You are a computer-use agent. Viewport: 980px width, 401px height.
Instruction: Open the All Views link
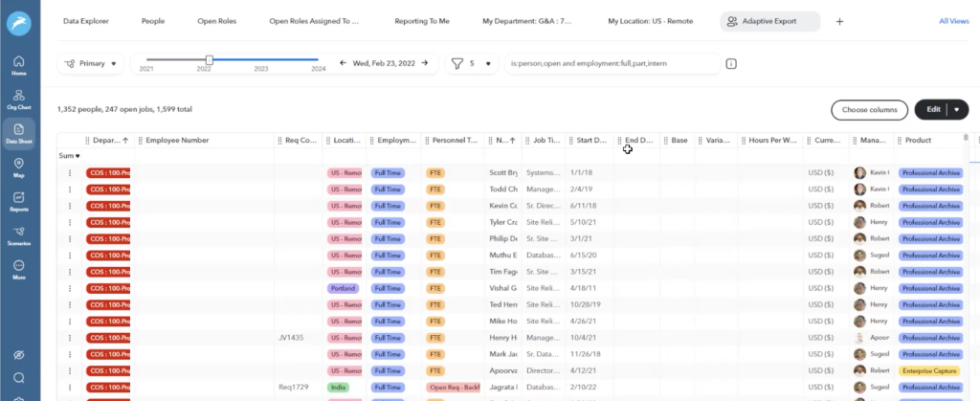tap(952, 20)
